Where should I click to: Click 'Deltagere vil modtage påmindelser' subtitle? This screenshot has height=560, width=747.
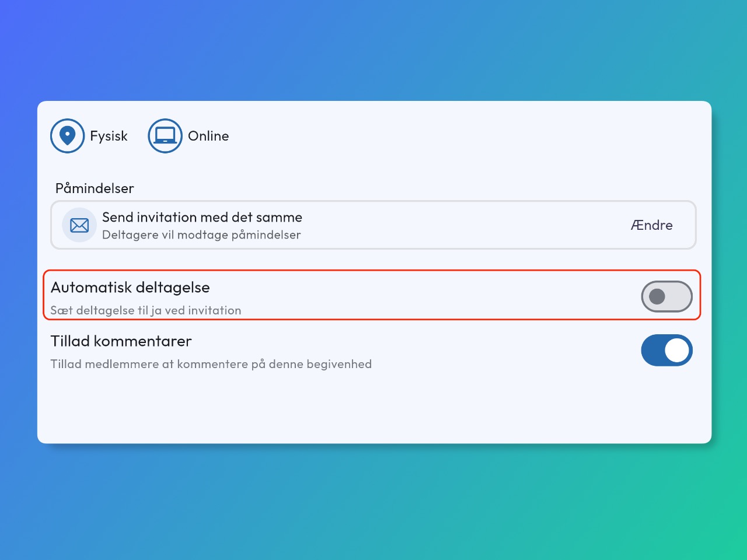tap(201, 235)
